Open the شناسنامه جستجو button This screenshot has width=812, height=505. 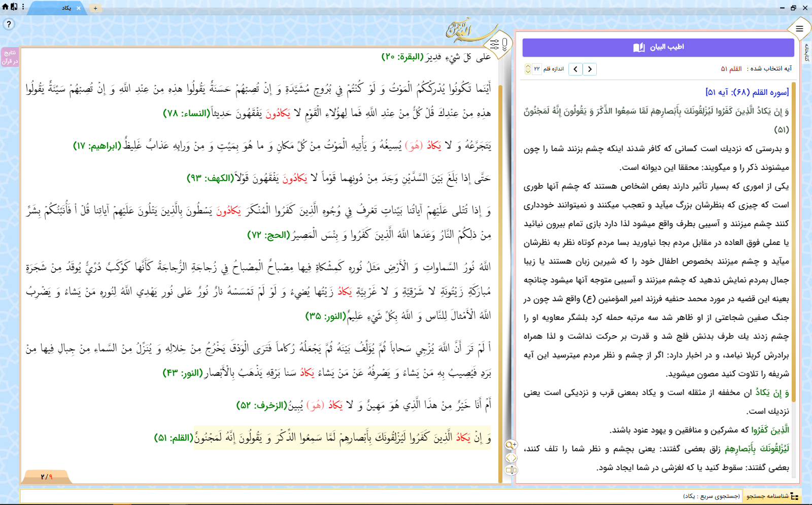771,496
